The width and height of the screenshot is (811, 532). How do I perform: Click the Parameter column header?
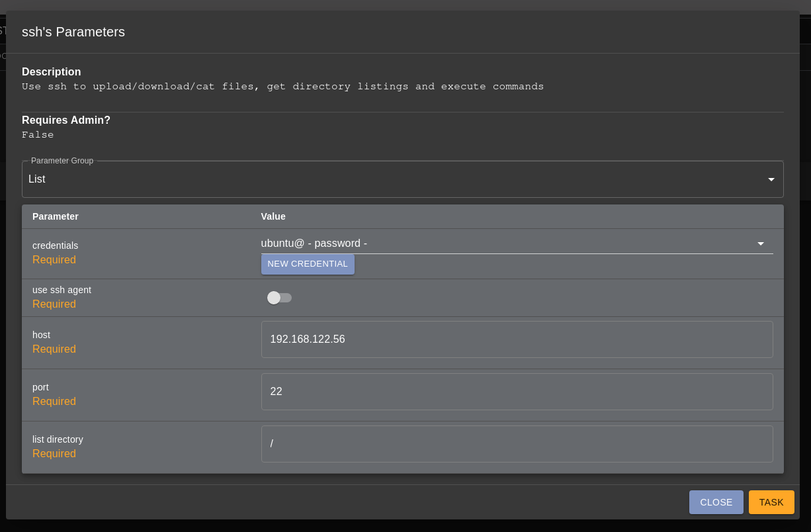(x=55, y=216)
